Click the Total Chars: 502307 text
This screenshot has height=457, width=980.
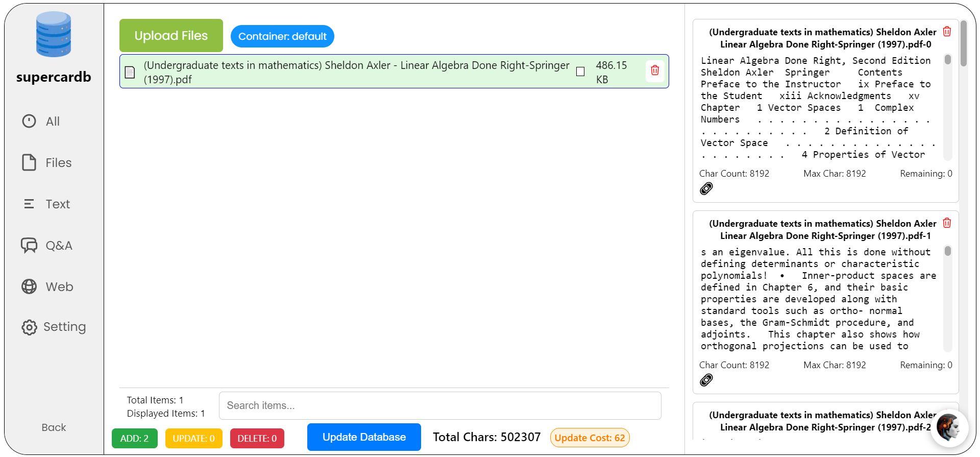point(486,437)
